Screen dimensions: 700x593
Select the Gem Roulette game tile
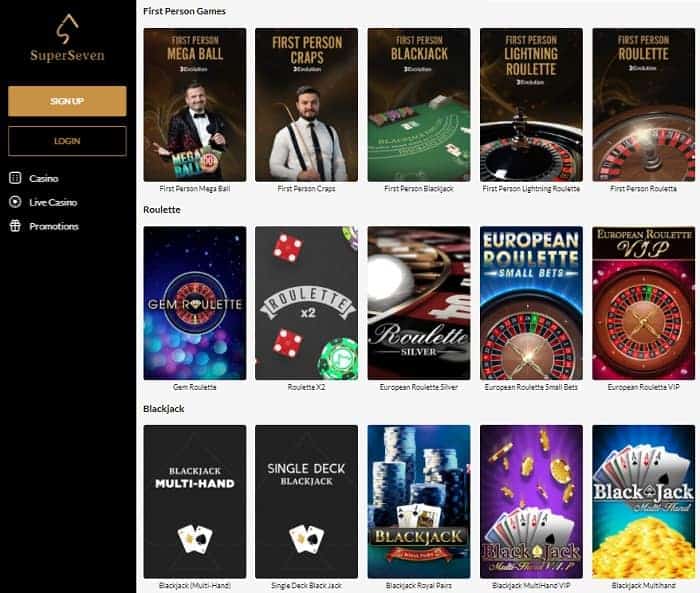point(195,303)
